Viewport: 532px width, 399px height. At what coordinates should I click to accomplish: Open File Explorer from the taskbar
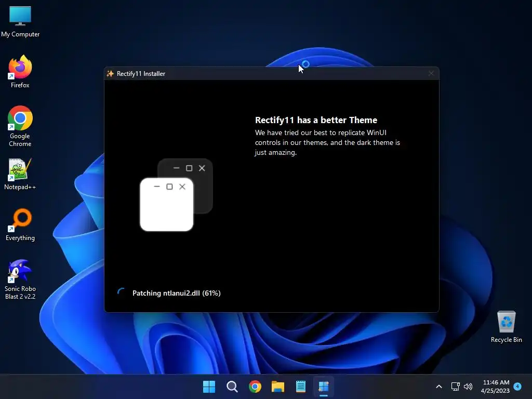pos(278,387)
